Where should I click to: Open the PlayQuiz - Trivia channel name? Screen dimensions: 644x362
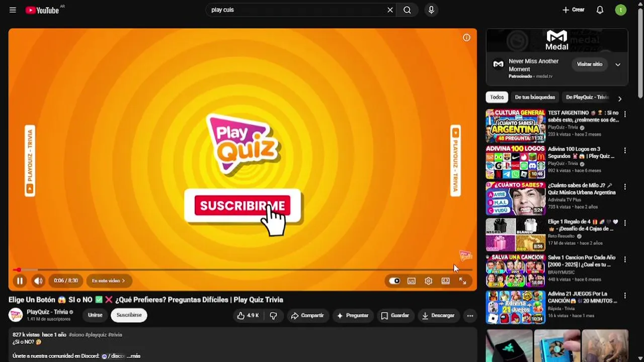pyautogui.click(x=47, y=312)
